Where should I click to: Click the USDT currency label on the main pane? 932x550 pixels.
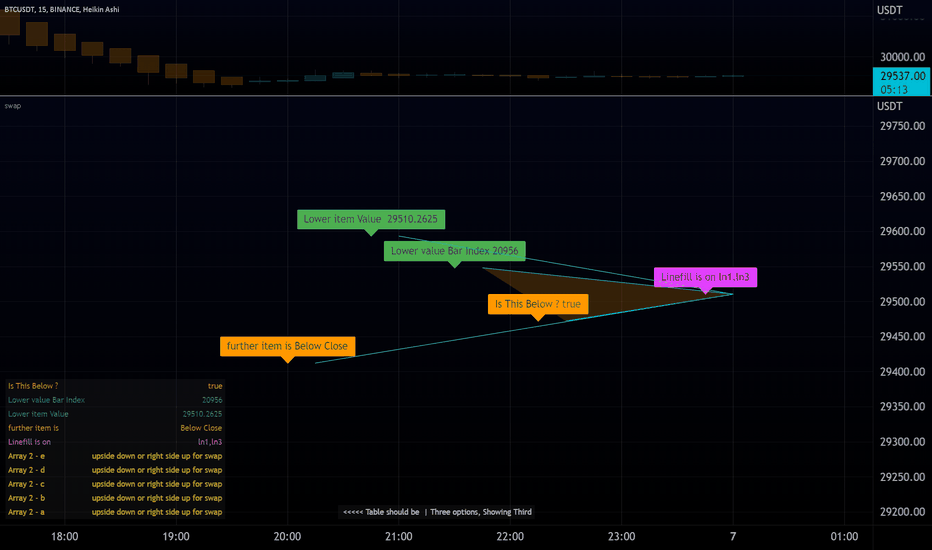890,10
